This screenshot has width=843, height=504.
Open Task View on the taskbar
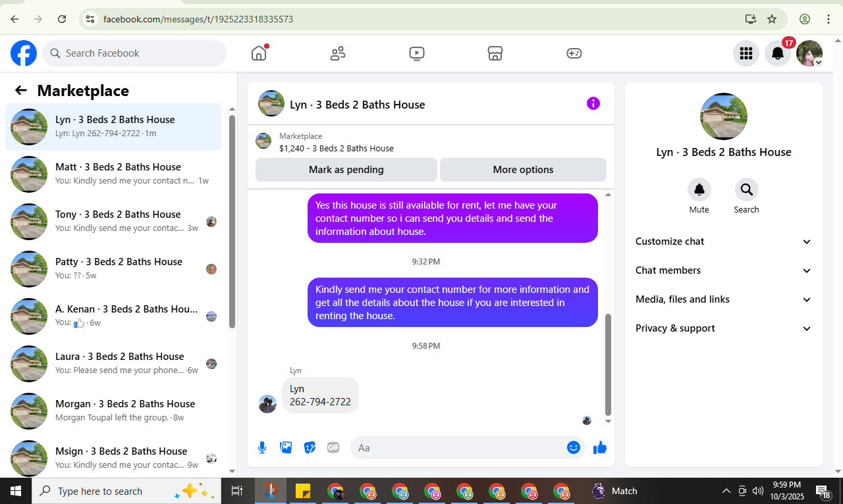[237, 491]
